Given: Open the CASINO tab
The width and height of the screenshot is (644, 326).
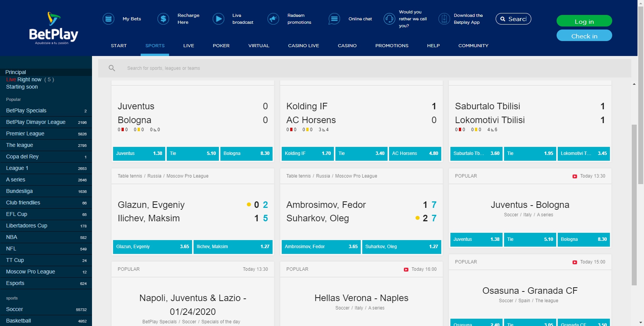Looking at the screenshot, I should click(x=347, y=46).
